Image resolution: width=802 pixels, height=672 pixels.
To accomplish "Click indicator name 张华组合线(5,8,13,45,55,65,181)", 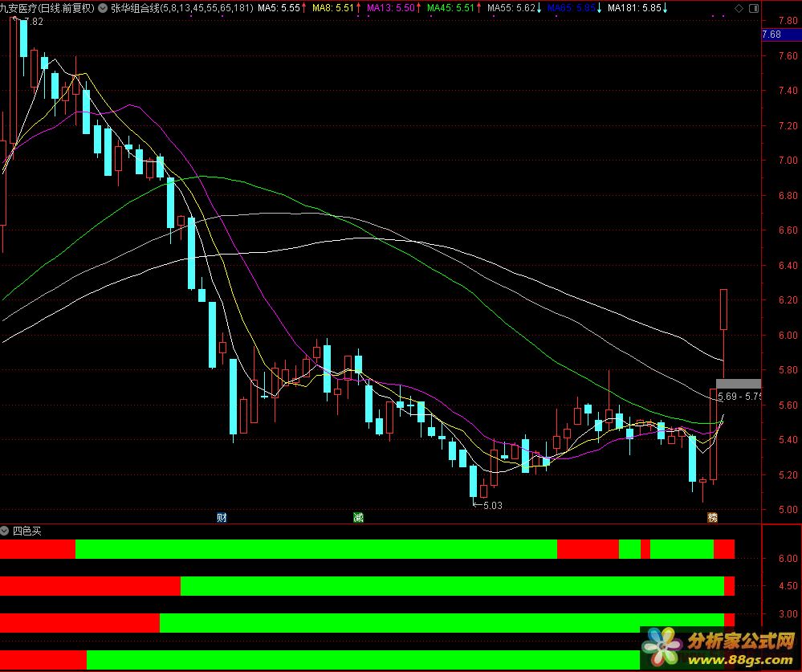I will [182, 8].
